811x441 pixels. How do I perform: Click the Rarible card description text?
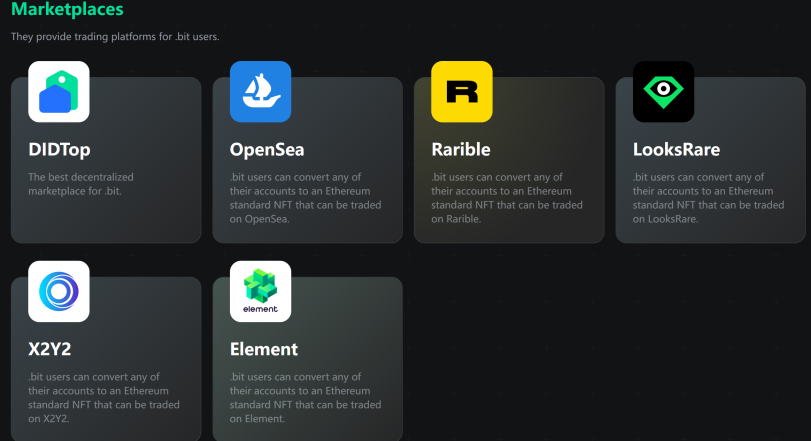507,198
